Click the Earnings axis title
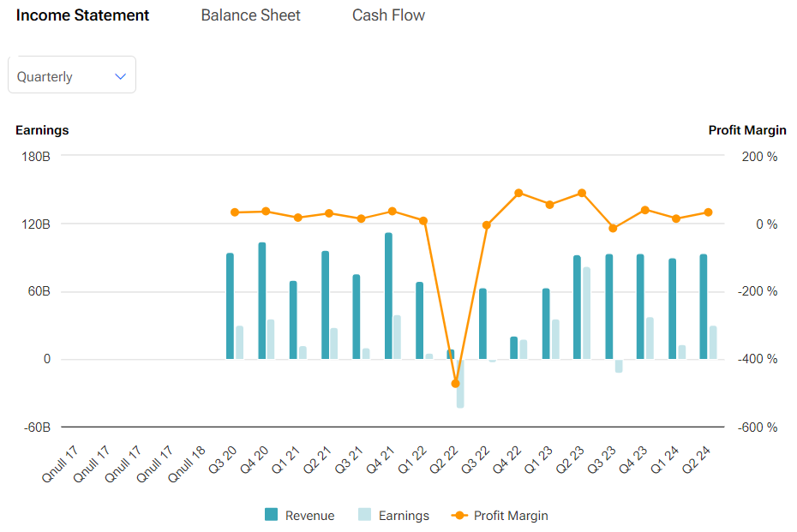 pos(42,130)
